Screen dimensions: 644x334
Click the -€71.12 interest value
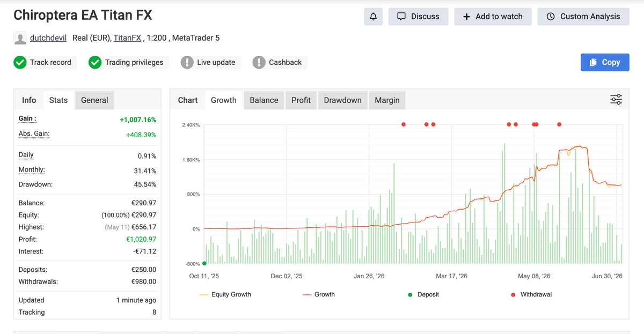coord(144,251)
